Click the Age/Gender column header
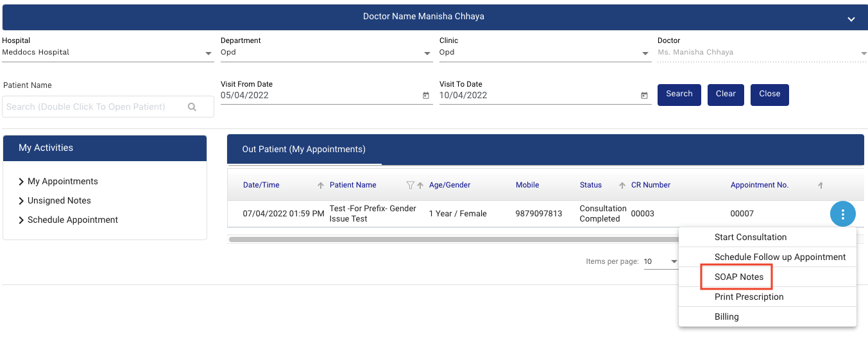The width and height of the screenshot is (868, 339). click(450, 185)
